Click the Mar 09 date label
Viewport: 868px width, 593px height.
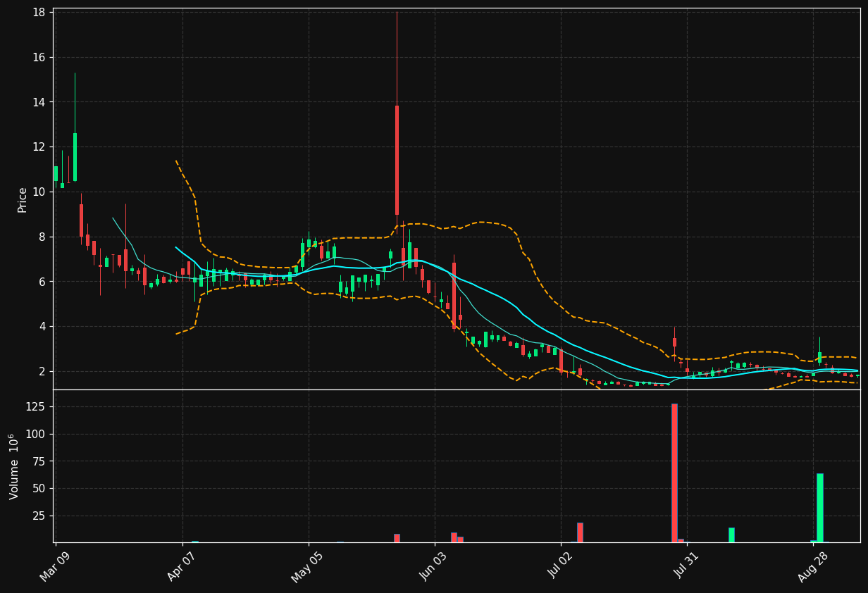click(55, 566)
